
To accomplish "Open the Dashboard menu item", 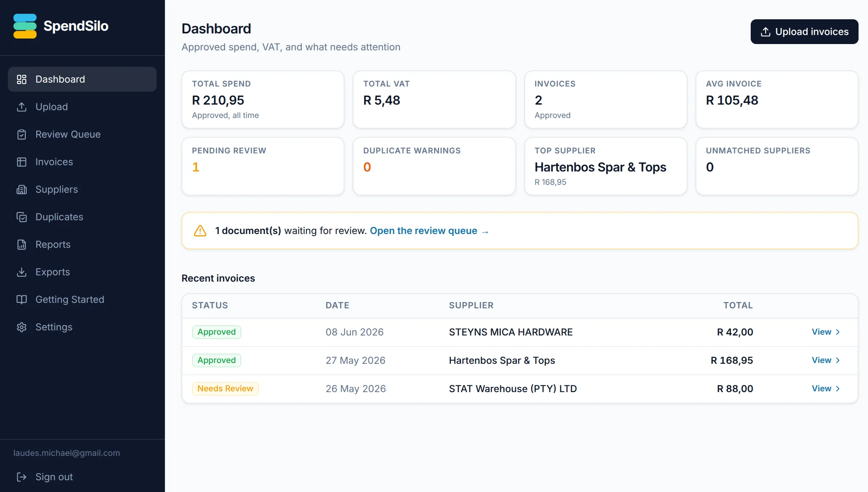I will click(82, 79).
